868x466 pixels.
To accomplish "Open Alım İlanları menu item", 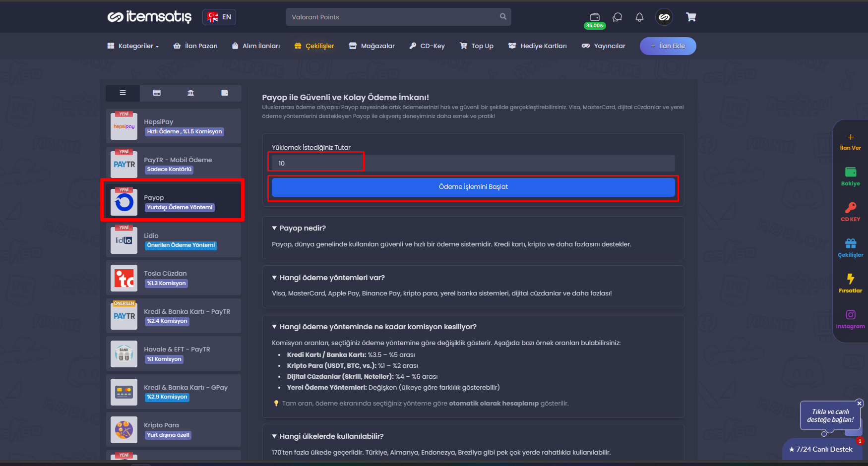I will tap(256, 46).
